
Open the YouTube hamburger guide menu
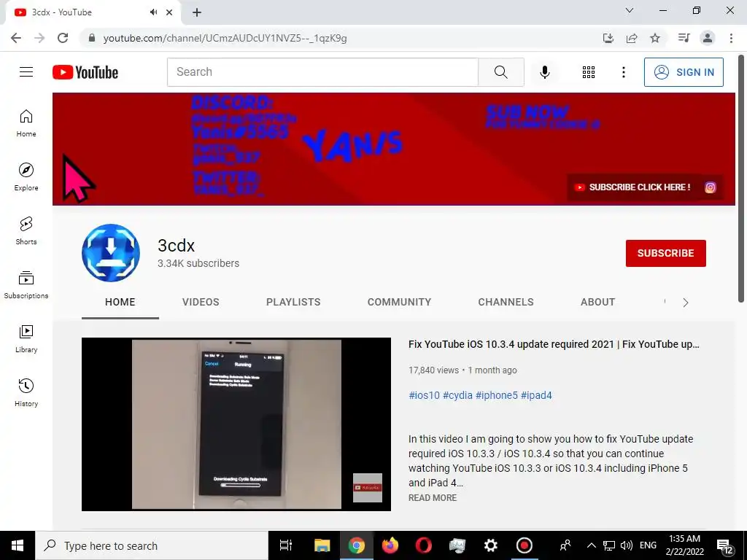click(26, 72)
